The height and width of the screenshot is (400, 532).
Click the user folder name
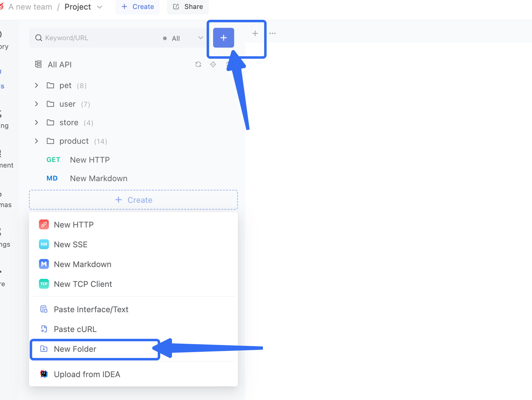[67, 104]
